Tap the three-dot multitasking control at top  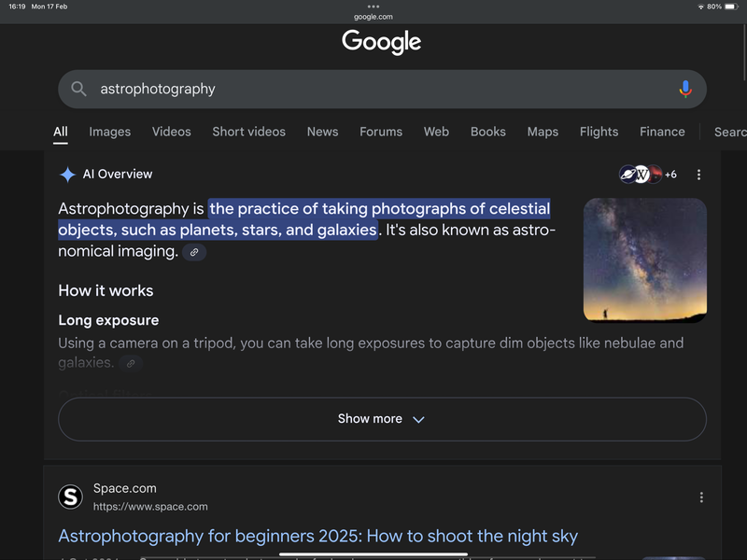[373, 7]
